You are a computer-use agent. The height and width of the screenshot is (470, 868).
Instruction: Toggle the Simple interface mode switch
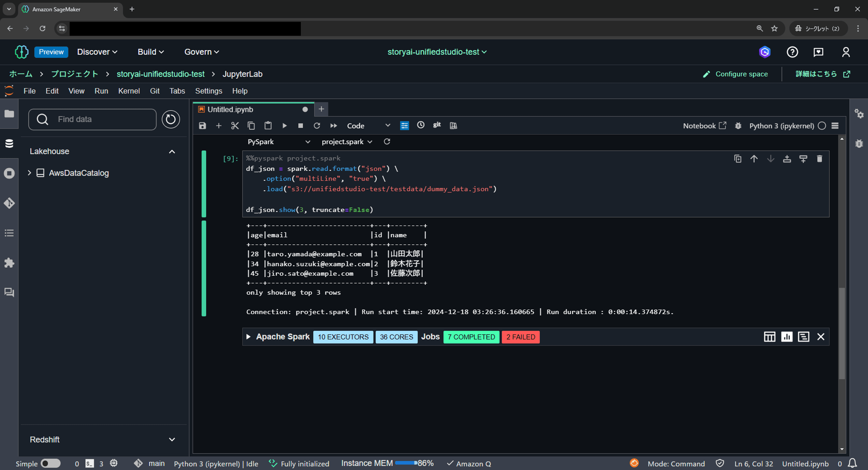coord(51,464)
